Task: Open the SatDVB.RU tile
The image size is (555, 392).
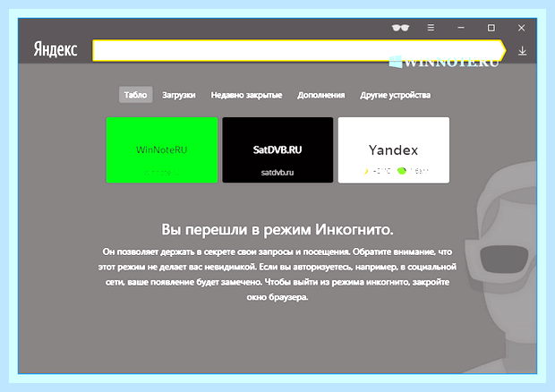Action: coord(277,150)
